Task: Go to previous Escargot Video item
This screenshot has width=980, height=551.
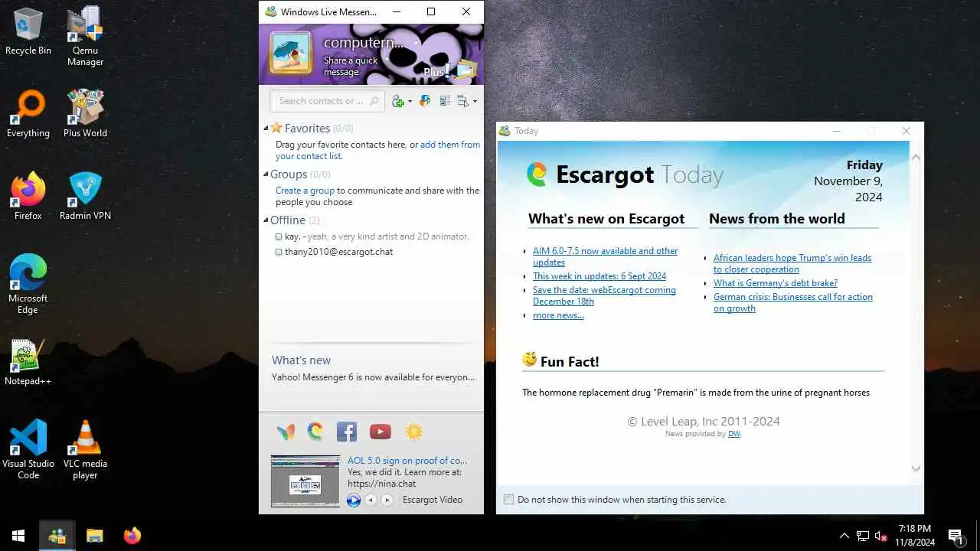Action: pyautogui.click(x=371, y=500)
